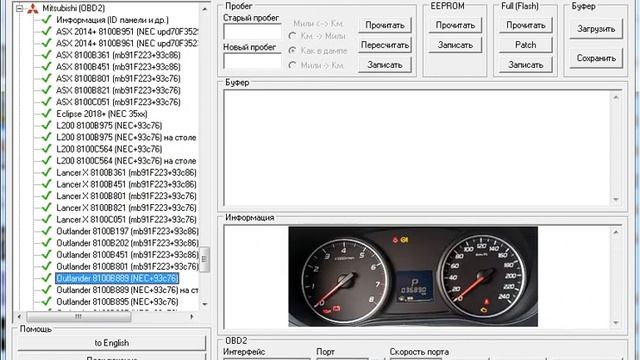Viewport: 640px width, 360px height.
Task: Click Сохранить buffer button
Action: click(x=596, y=58)
